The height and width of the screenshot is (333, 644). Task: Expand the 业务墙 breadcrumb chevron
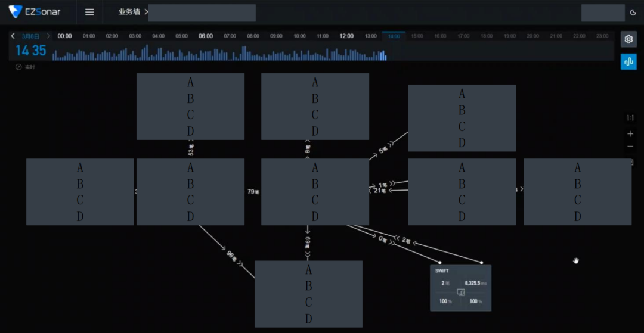tap(146, 12)
